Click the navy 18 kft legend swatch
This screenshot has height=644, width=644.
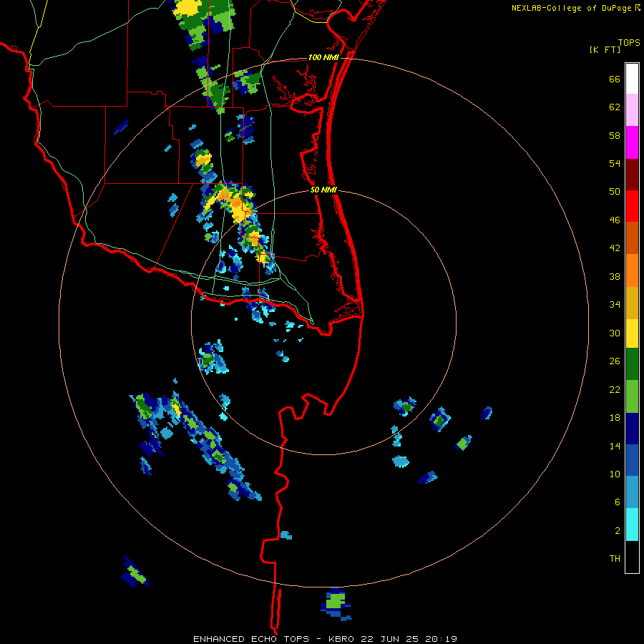(x=632, y=429)
